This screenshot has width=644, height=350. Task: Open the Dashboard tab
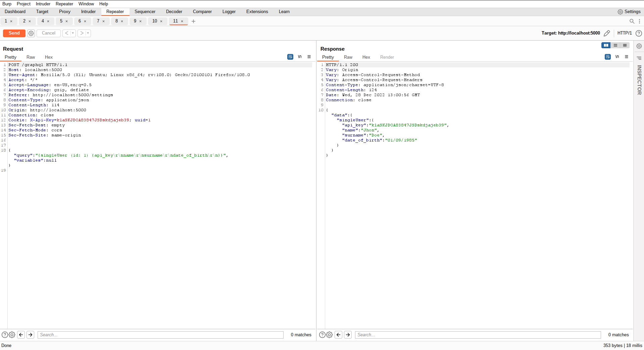(15, 12)
